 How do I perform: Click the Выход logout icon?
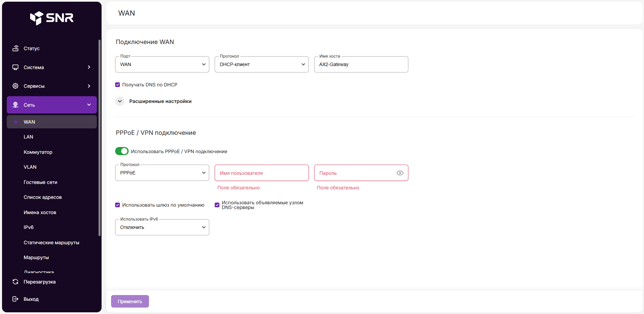(x=15, y=299)
